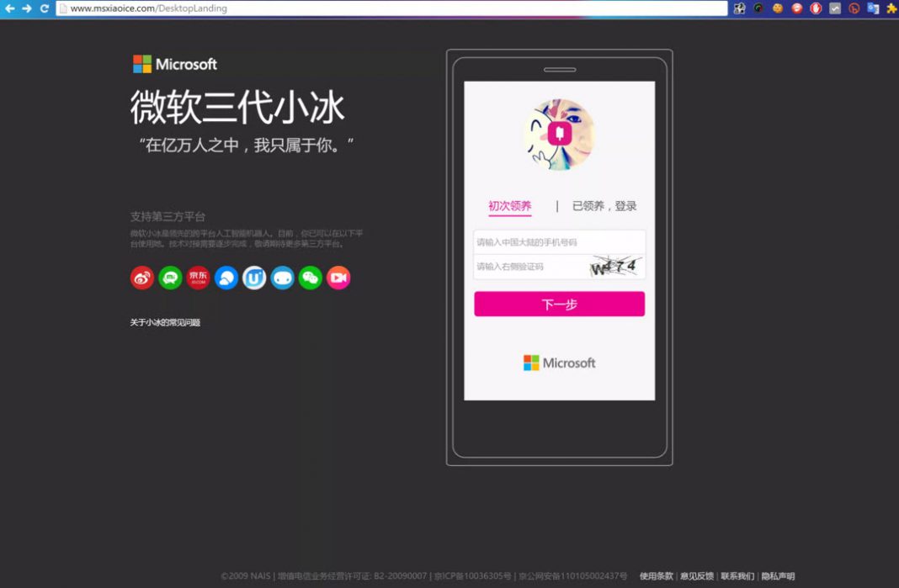Open the 意见反馈 footer link
Screen dimensions: 899x588
(x=697, y=576)
